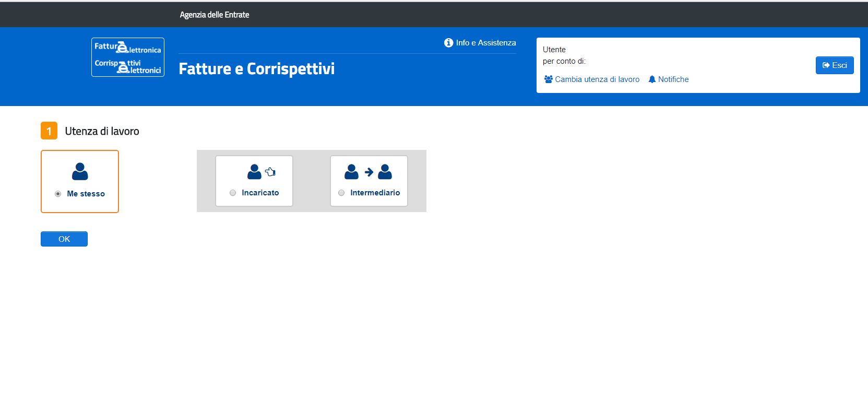Screen dimensions: 868x398
Task: Click the Notifiche bell icon
Action: [x=652, y=79]
